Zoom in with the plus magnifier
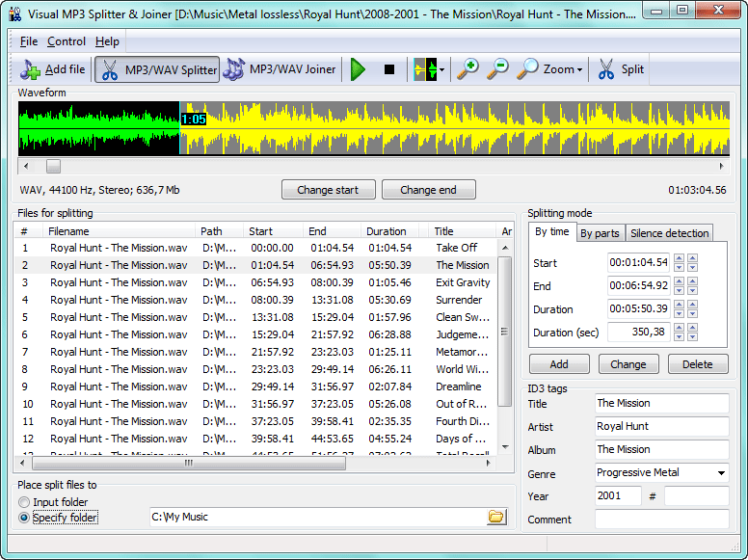The image size is (748, 560). click(x=467, y=69)
